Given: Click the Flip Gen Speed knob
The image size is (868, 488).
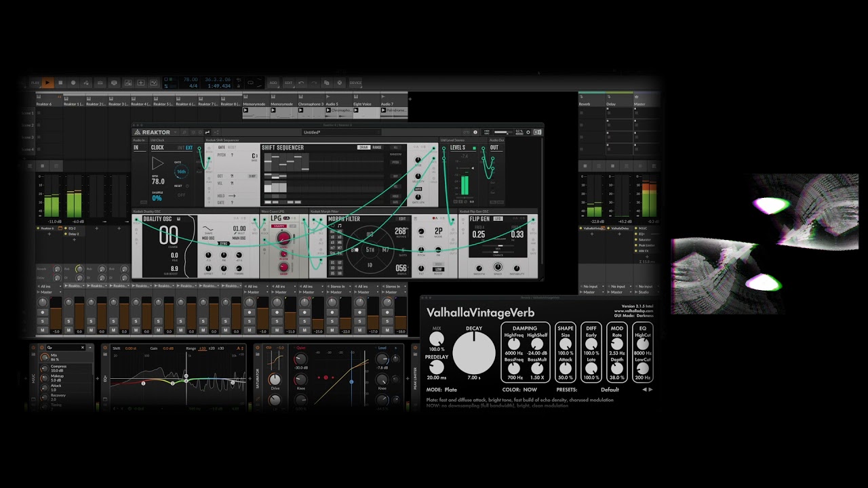Looking at the screenshot, I should click(x=498, y=266).
